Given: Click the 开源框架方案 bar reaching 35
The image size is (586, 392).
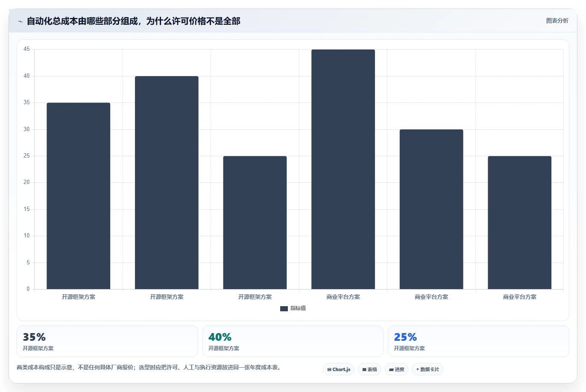Looking at the screenshot, I should pyautogui.click(x=78, y=196).
